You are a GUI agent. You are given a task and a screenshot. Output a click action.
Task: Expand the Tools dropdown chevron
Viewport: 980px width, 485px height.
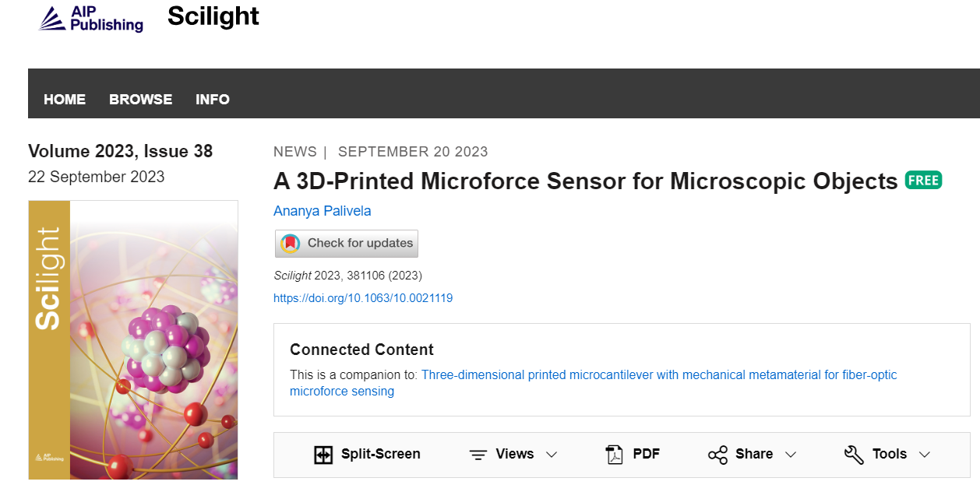point(925,455)
